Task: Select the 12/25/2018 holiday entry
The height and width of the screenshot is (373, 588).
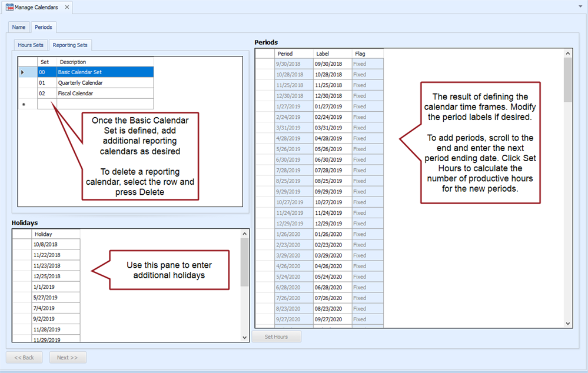Action: point(56,277)
